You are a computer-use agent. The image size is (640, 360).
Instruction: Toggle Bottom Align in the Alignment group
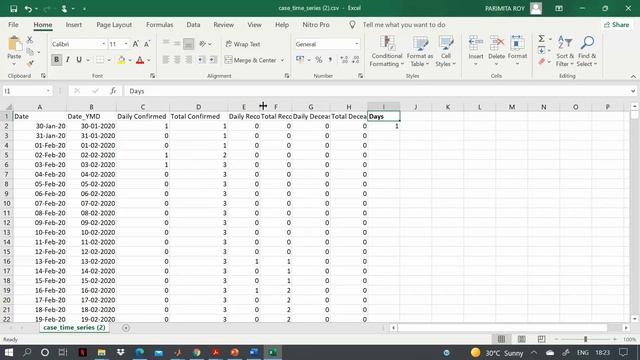(x=189, y=44)
